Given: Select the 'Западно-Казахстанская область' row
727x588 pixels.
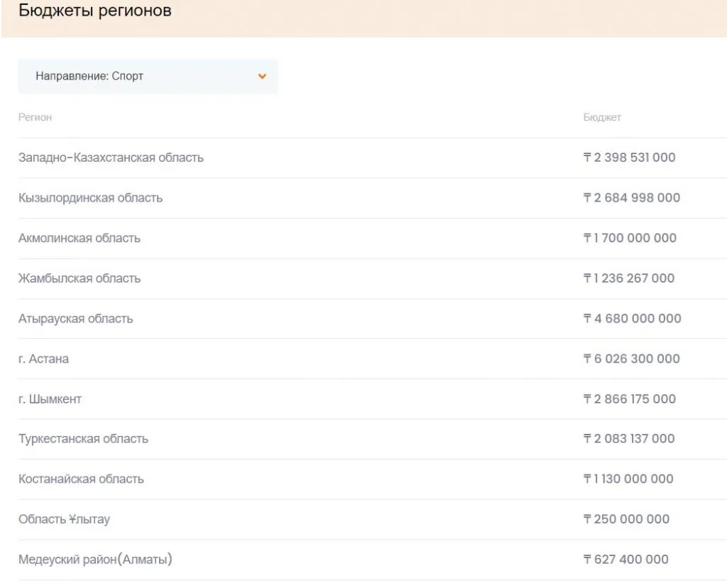Looking at the screenshot, I should pos(111,158).
